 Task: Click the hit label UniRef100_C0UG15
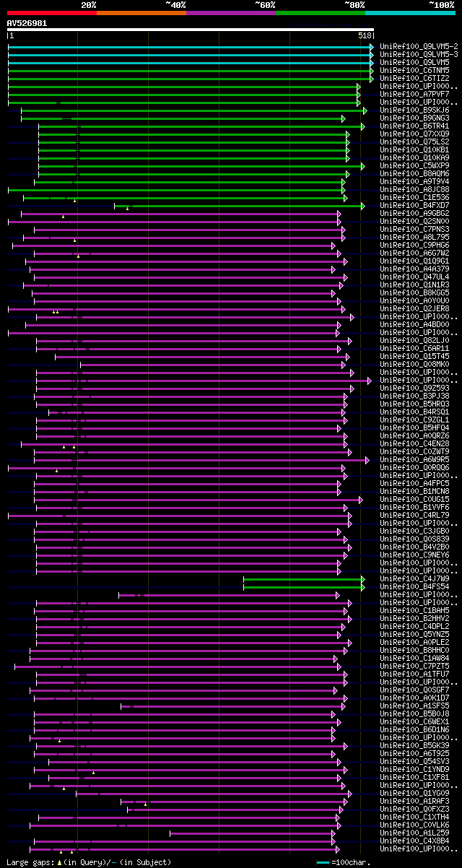pos(415,499)
